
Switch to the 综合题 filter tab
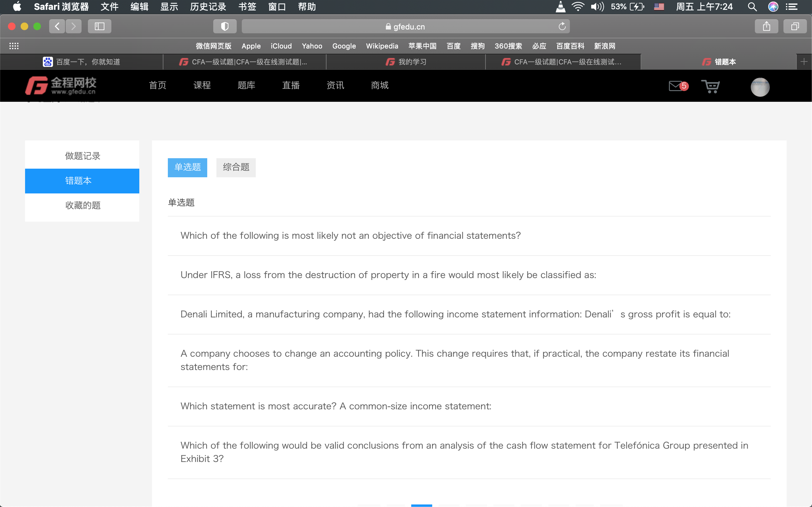pyautogui.click(x=236, y=167)
